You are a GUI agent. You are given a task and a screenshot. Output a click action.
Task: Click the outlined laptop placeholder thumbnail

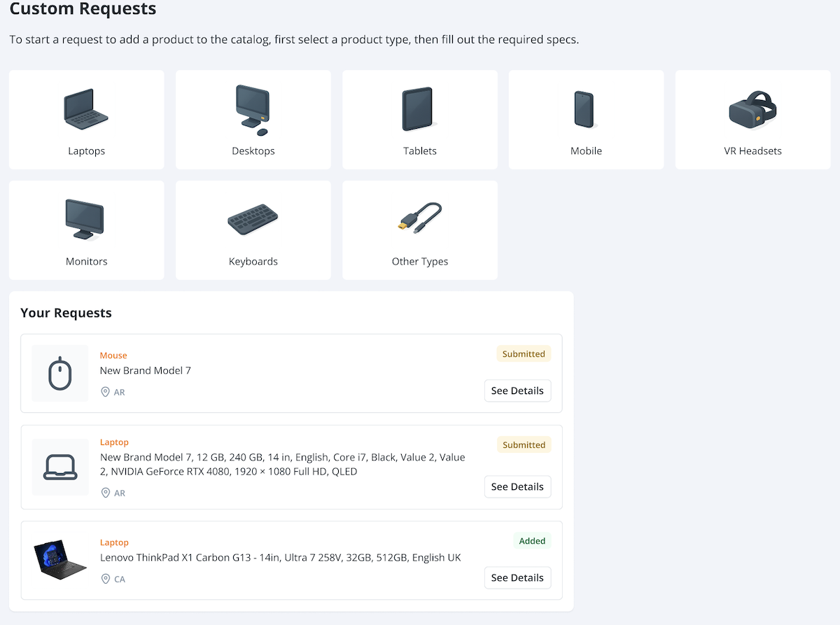(x=60, y=467)
